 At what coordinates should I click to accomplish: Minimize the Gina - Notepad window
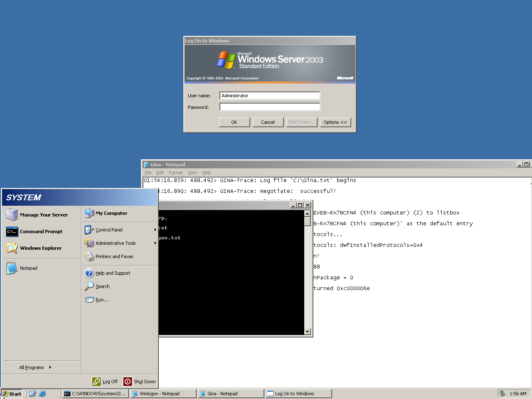tap(520, 165)
